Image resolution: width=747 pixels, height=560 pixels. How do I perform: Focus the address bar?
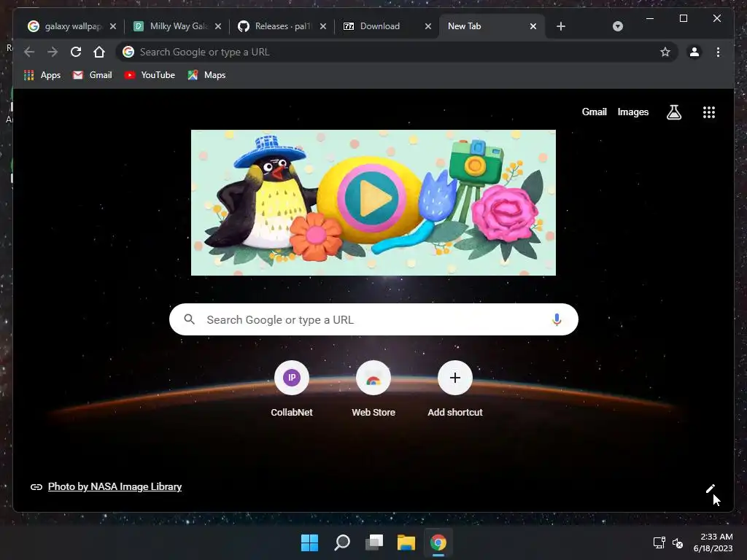point(396,52)
